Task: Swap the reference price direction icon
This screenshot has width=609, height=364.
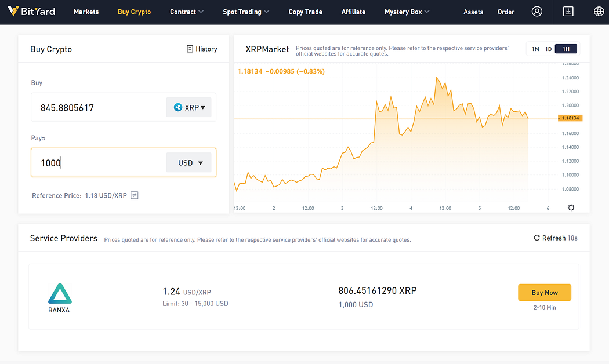Action: pyautogui.click(x=135, y=195)
